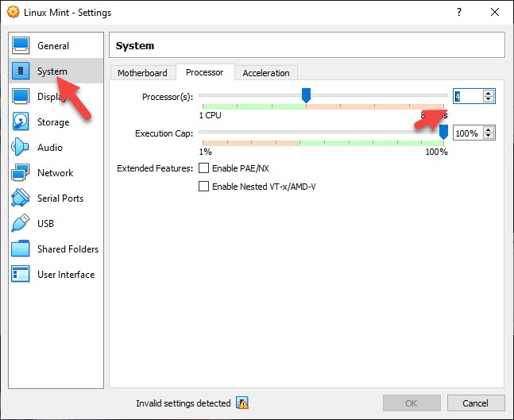Open Audio settings speaker icon
Viewport: 514px width, 420px height.
pos(21,148)
